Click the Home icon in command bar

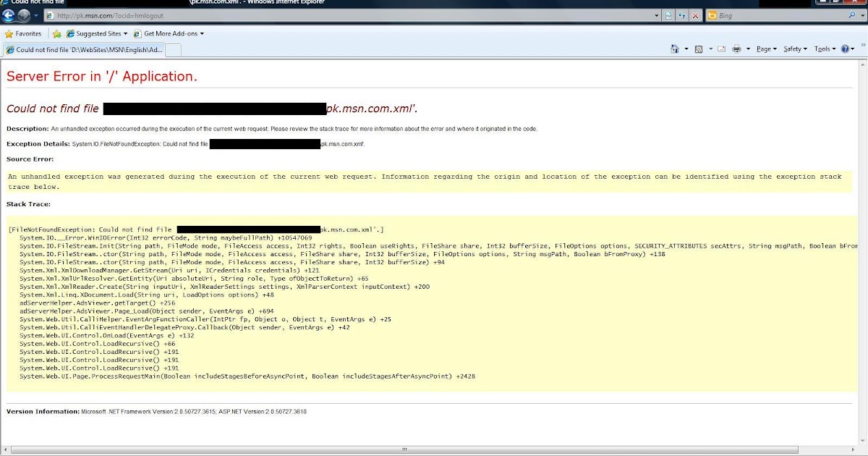coord(674,48)
